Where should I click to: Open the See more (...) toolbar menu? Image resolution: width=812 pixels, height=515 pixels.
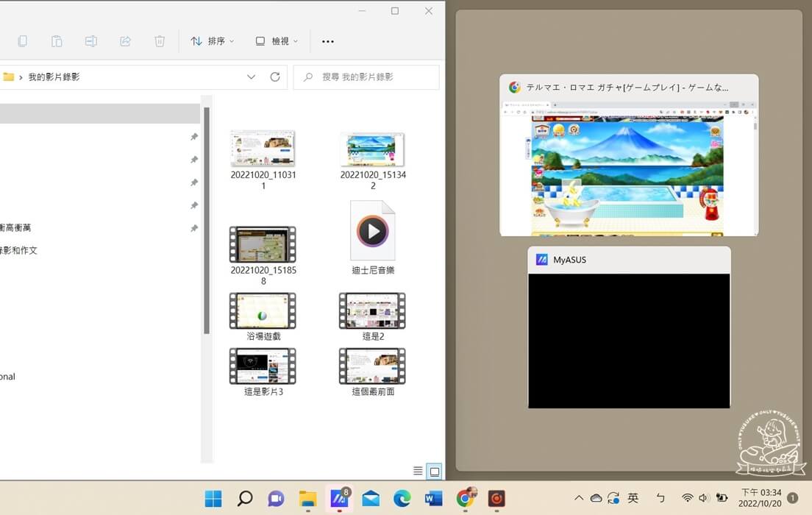(328, 41)
